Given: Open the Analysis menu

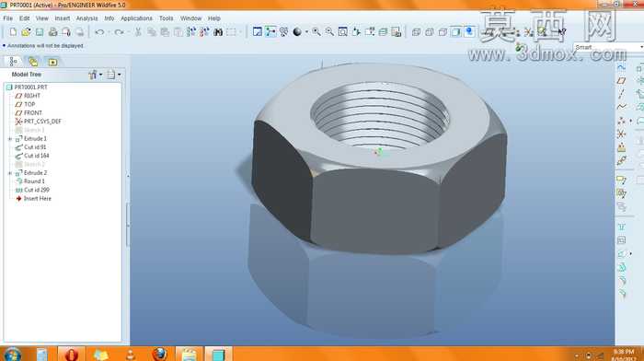Looking at the screenshot, I should click(87, 18).
